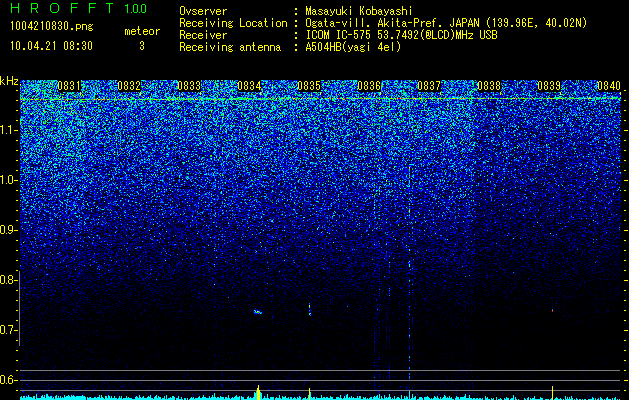This screenshot has height=400, width=629.
Task: Click the 0.7 kHz axis label
Action: click(9, 330)
